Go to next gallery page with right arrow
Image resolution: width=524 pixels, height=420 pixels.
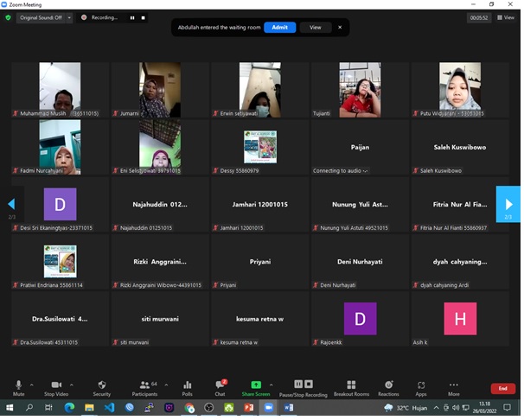[508, 204]
